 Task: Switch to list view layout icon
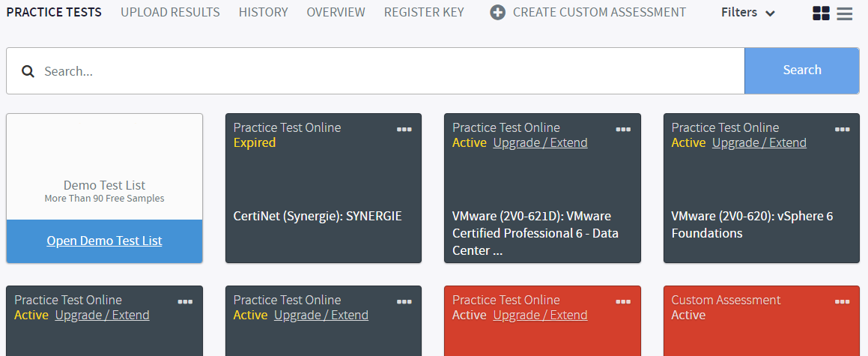point(845,13)
